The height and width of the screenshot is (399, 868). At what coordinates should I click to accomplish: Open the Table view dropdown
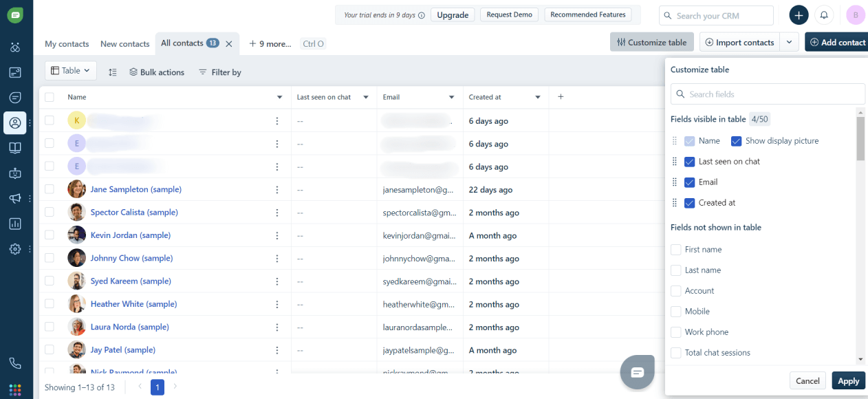pos(70,70)
